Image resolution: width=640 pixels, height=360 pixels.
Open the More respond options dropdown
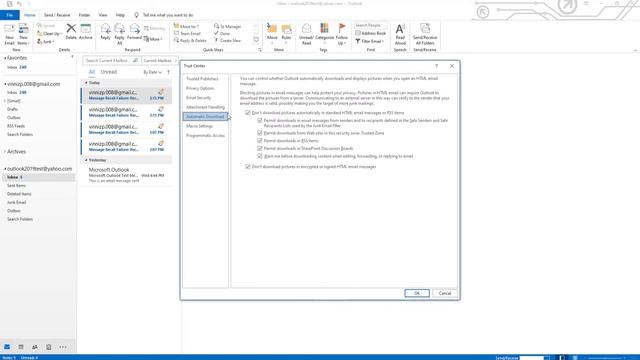click(x=153, y=39)
